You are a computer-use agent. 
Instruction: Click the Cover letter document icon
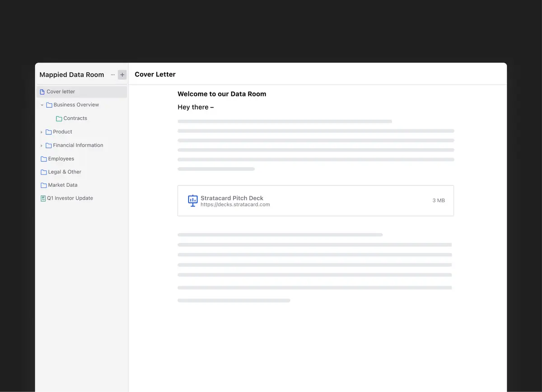42,91
